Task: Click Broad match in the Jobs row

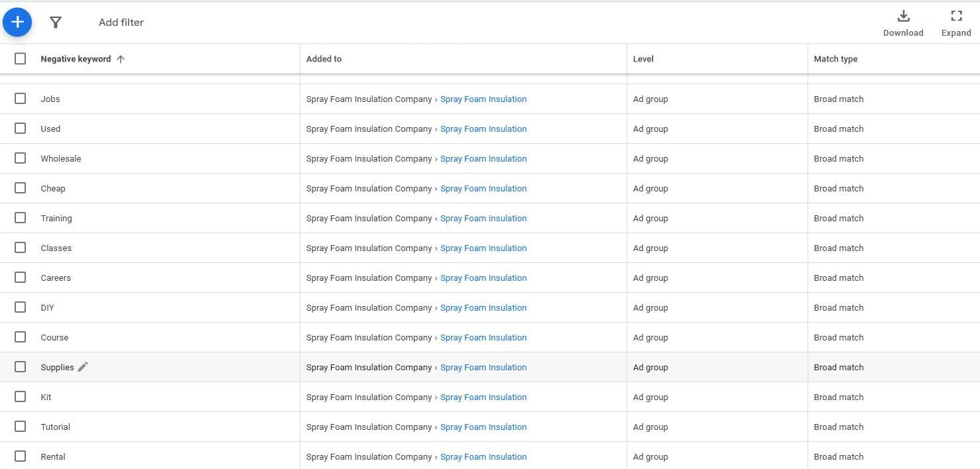Action: click(839, 99)
